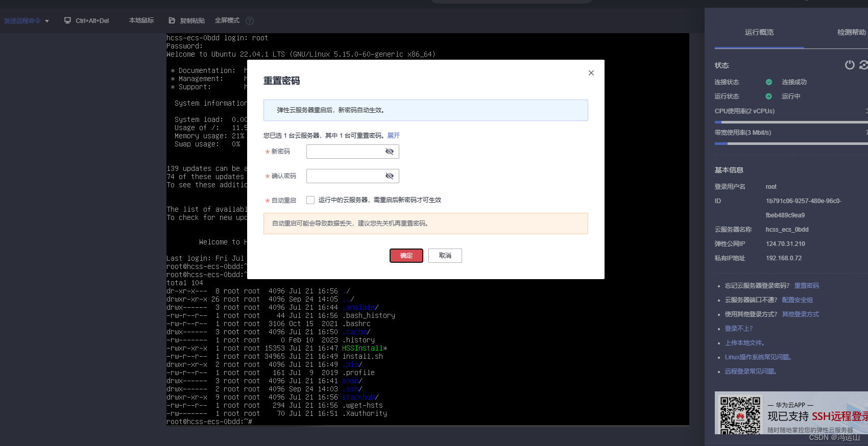Click the 现已支持 SSH远程登录 banner text

click(817, 416)
